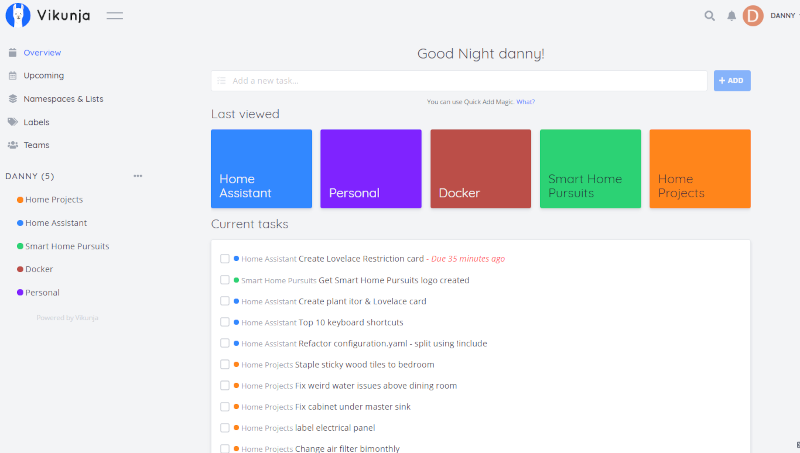The image size is (800, 453).
Task: Open the red Docker card
Action: point(481,168)
